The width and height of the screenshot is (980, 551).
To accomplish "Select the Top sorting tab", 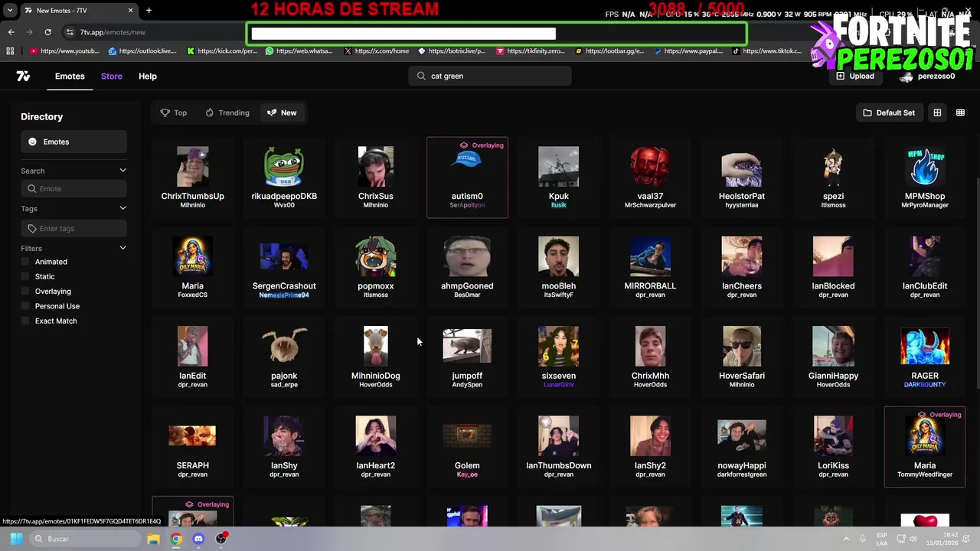I will point(174,112).
